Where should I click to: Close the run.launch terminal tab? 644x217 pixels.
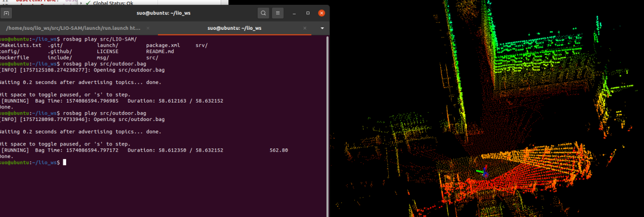(148, 29)
